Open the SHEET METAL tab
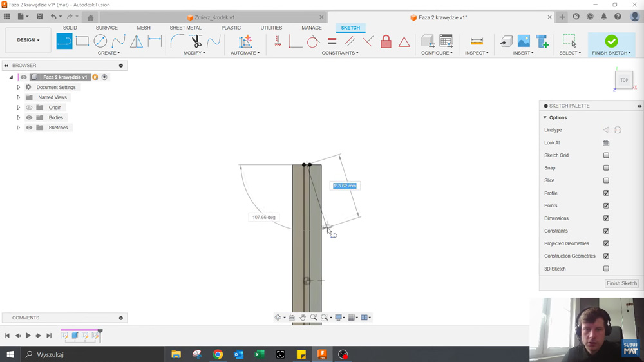 tap(185, 28)
